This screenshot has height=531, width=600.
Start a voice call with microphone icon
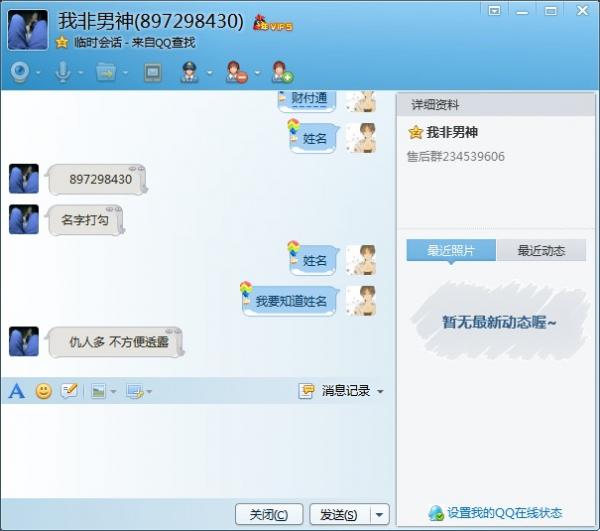pyautogui.click(x=63, y=72)
